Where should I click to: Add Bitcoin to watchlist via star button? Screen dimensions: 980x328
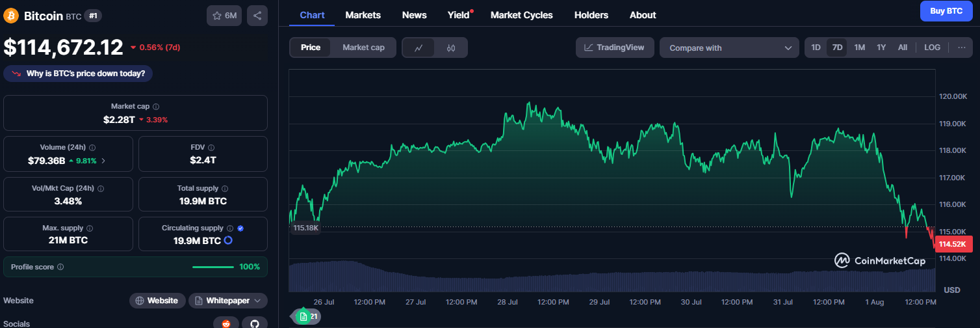pos(224,16)
